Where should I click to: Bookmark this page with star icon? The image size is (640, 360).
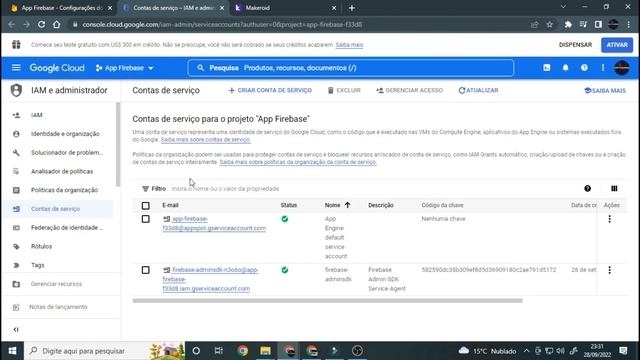(549, 24)
